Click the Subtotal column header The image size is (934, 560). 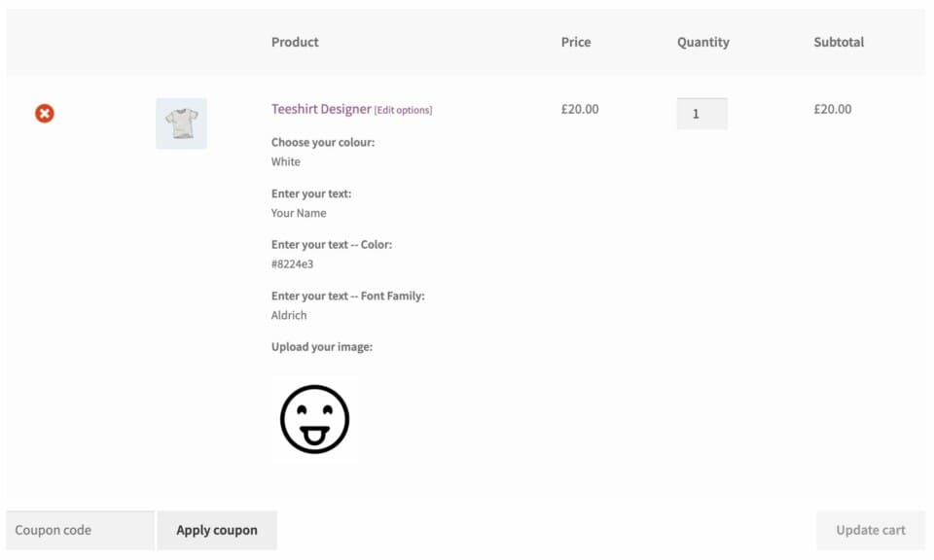(838, 42)
